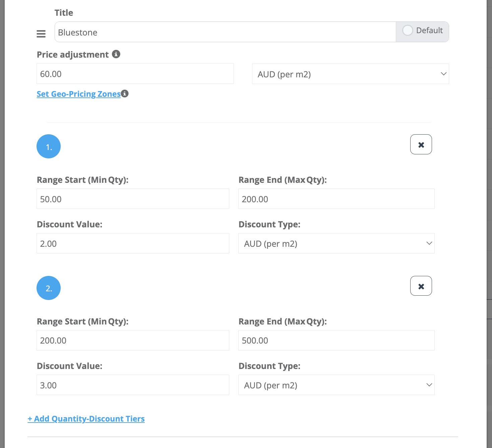Click the drag handle hamburger icon beside Bluestone
Screen dimensions: 492x448
point(41,34)
